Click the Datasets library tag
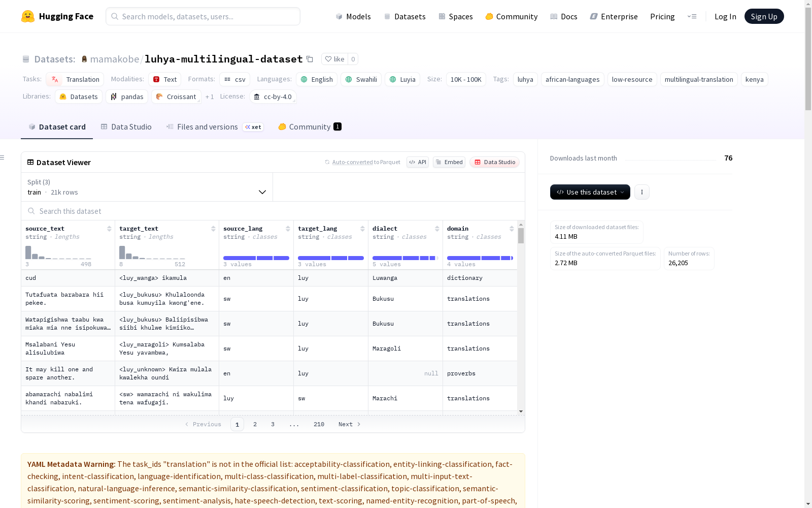Screen dimensions: 812x508 (79, 97)
